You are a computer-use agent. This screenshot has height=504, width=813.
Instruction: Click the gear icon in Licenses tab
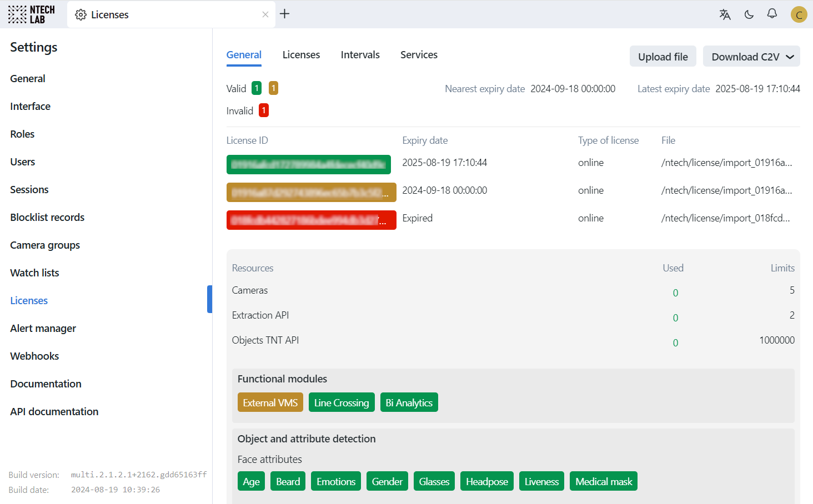(81, 15)
